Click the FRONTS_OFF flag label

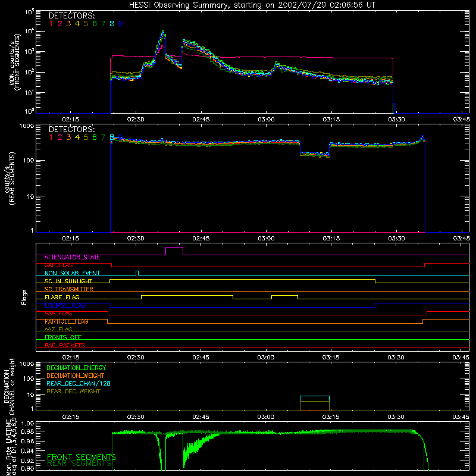(x=63, y=337)
